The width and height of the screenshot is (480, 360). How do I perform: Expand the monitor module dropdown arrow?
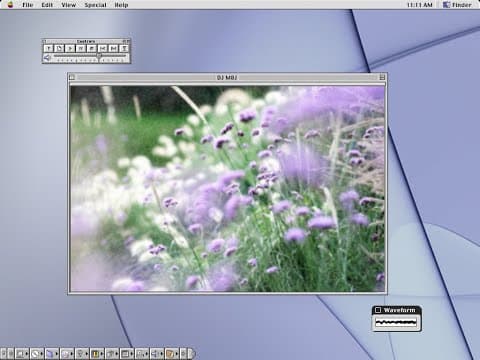click(132, 353)
